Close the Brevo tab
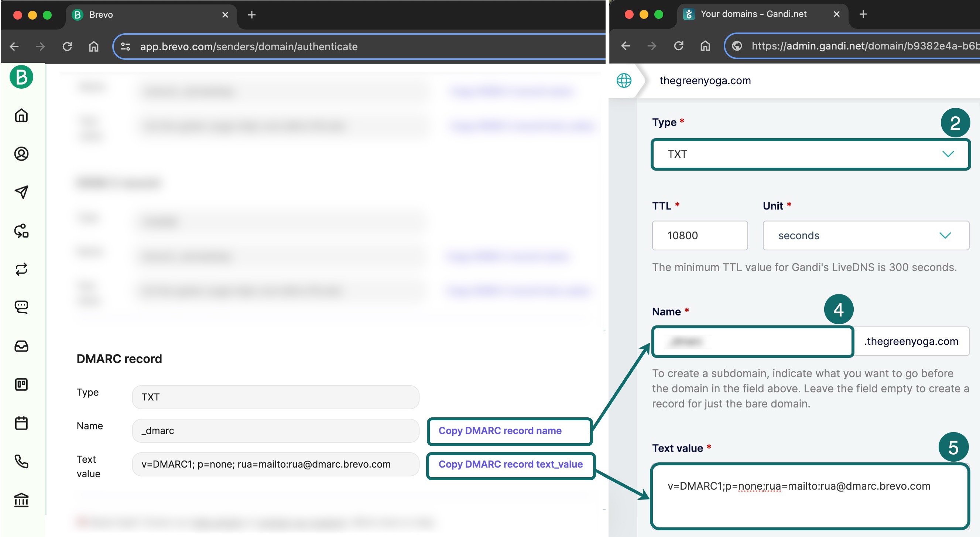Screen dimensions: 980x537 [x=225, y=15]
